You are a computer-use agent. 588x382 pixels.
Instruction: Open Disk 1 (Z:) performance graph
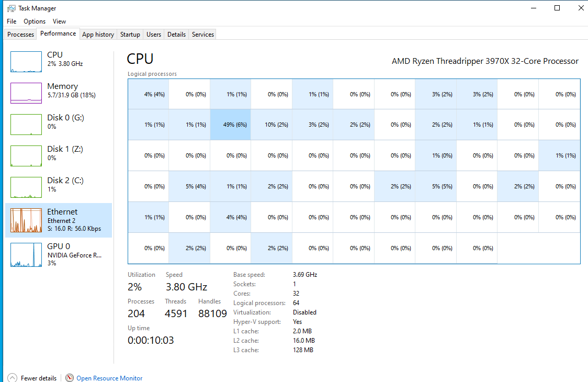click(x=26, y=156)
